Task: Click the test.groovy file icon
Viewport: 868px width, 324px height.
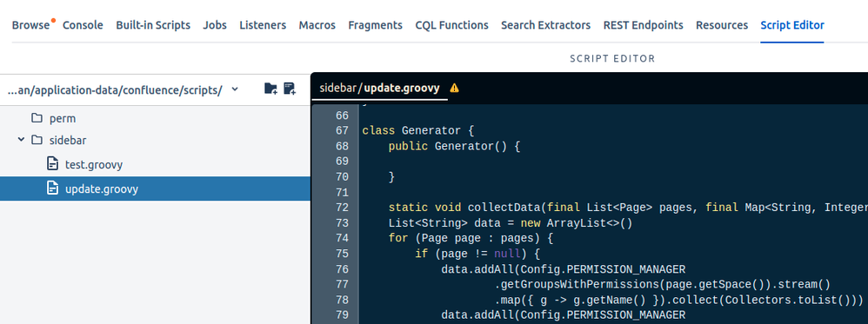Action: point(52,164)
